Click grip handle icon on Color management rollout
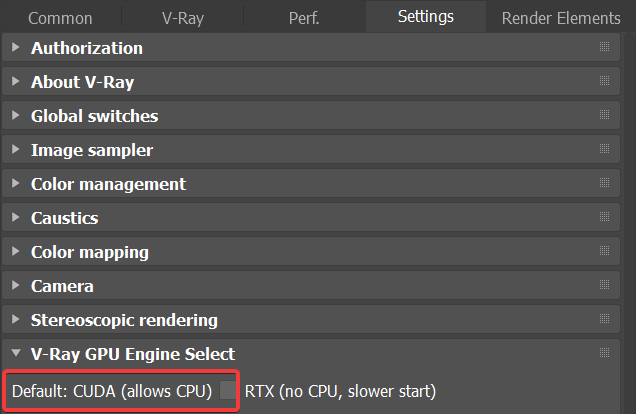636x414 pixels. point(604,183)
